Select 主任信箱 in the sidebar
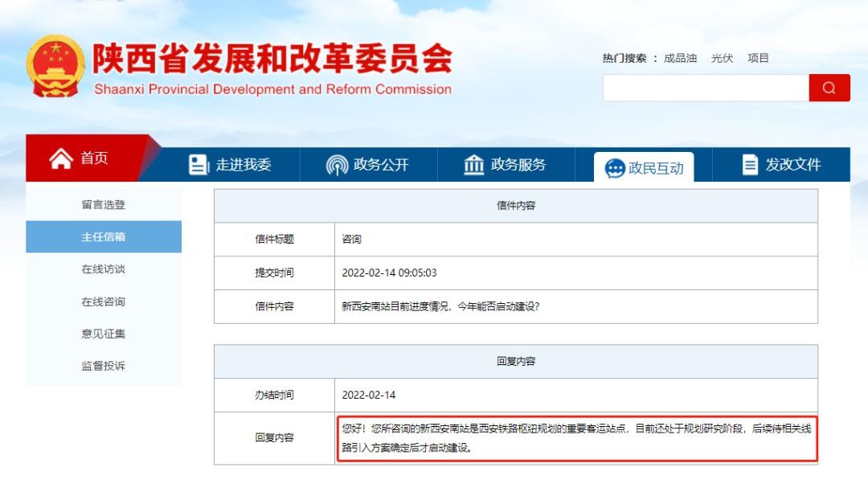This screenshot has height=488, width=868. (x=104, y=237)
